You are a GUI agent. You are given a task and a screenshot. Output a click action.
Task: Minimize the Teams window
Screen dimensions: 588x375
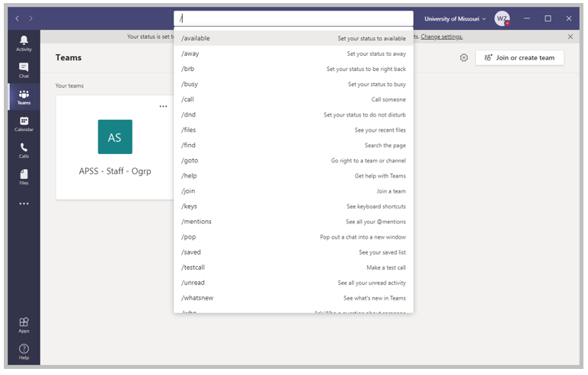point(526,18)
